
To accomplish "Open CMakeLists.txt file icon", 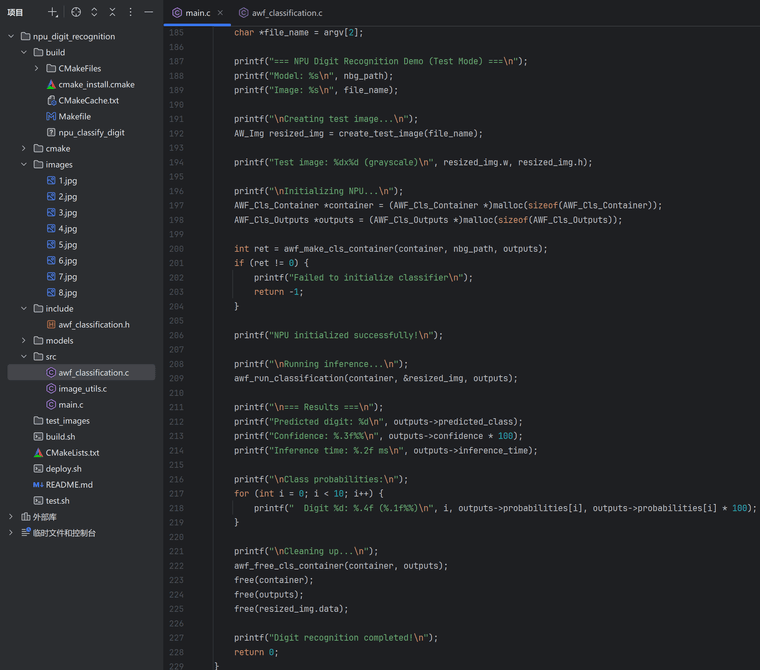I will (38, 452).
